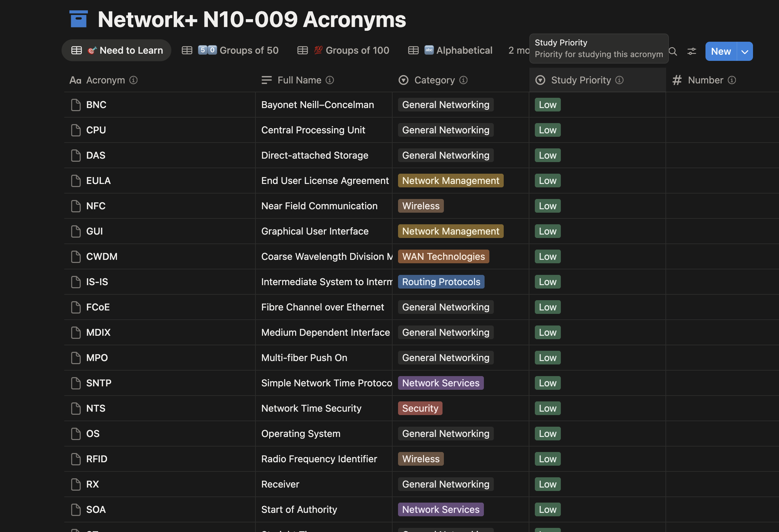The height and width of the screenshot is (532, 779).
Task: Open the BNC row page icon
Action: 76,105
